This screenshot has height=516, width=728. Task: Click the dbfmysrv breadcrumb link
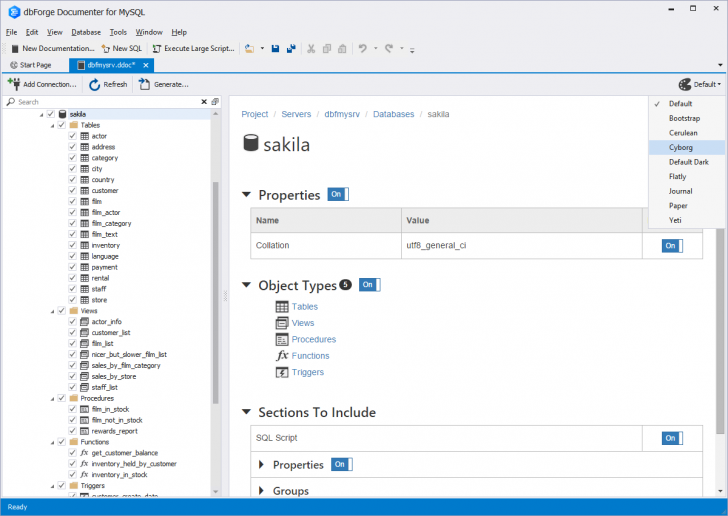tap(342, 114)
